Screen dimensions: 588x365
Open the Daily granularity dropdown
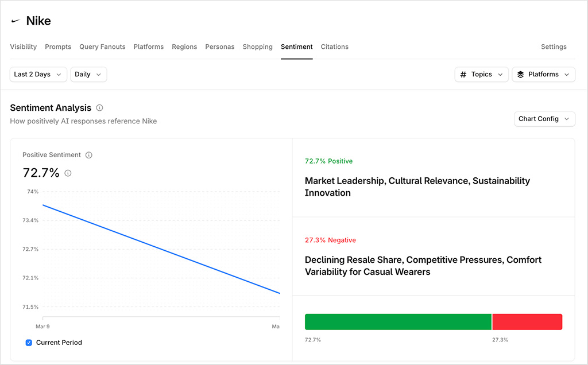(x=88, y=74)
